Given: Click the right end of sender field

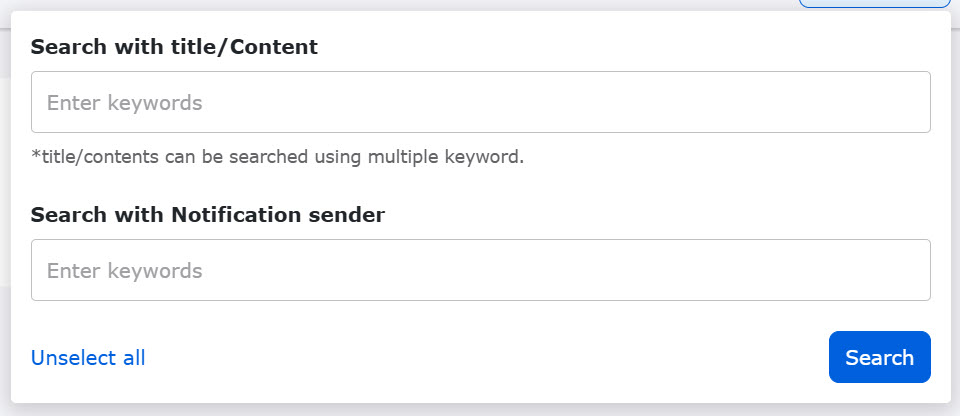Looking at the screenshot, I should tap(900, 270).
